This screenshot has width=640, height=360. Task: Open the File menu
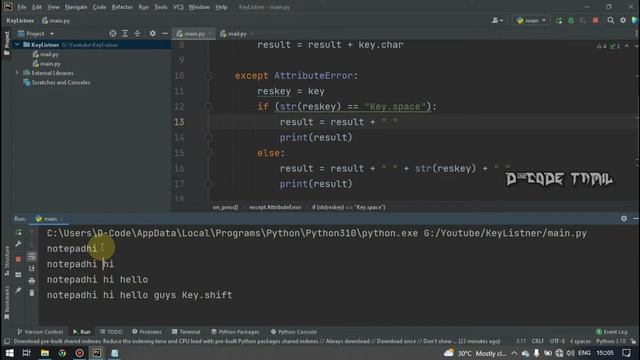pyautogui.click(x=22, y=7)
